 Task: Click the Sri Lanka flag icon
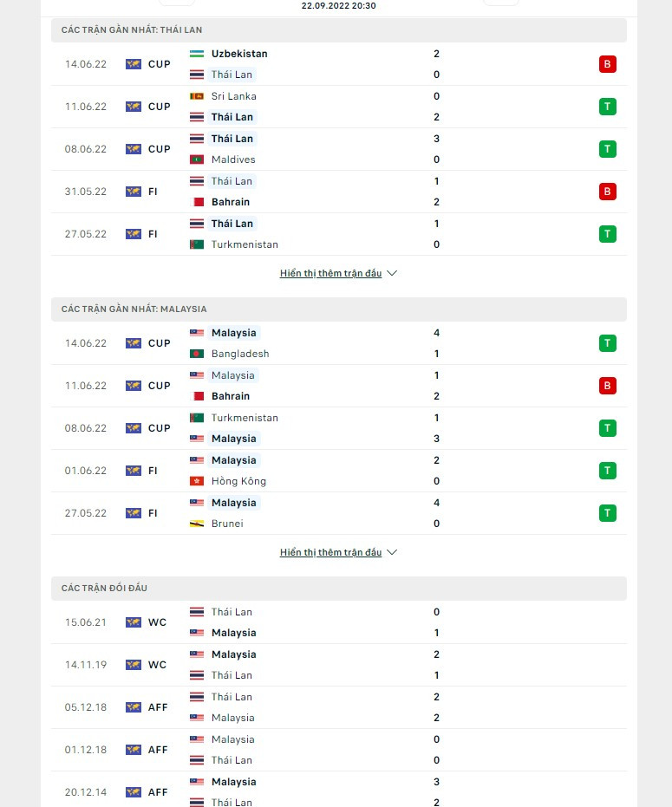point(197,96)
